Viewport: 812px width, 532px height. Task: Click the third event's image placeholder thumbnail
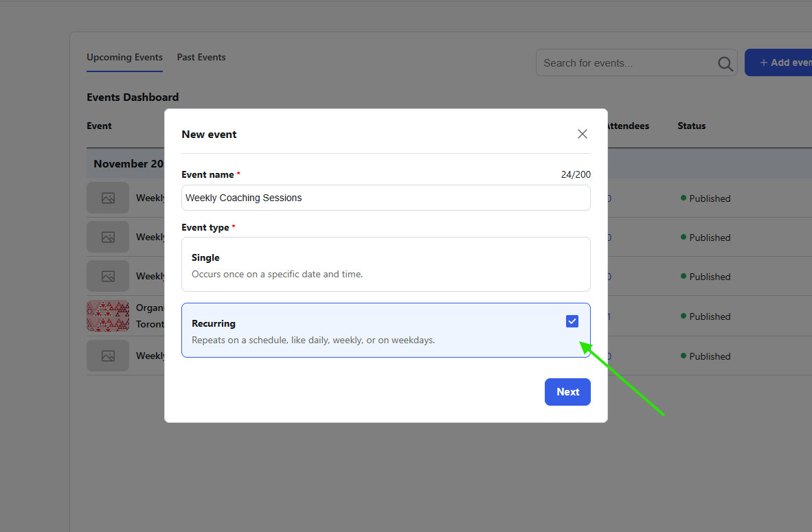[x=108, y=276]
